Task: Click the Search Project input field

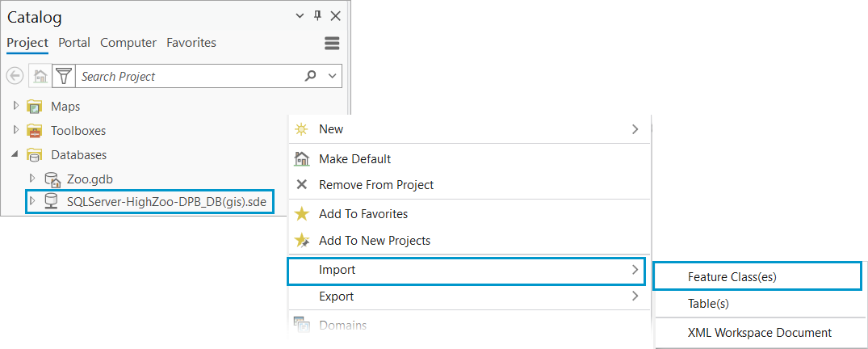Action: click(189, 77)
